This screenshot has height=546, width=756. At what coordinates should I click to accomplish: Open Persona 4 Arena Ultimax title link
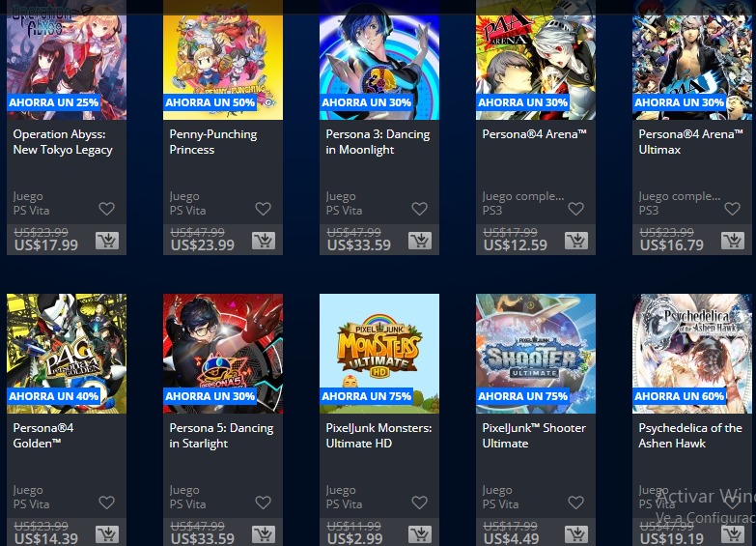pos(690,142)
